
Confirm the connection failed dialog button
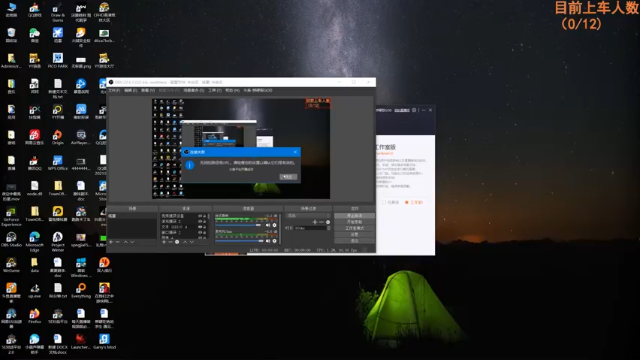tap(288, 177)
